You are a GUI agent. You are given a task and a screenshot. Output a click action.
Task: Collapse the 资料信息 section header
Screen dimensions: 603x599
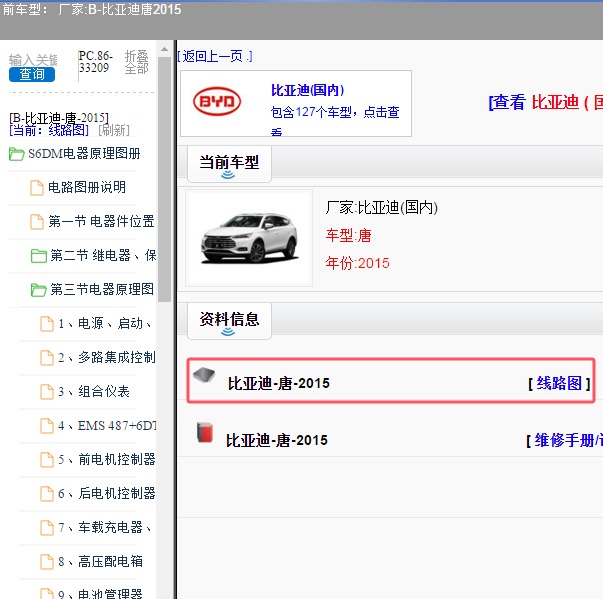coord(229,320)
